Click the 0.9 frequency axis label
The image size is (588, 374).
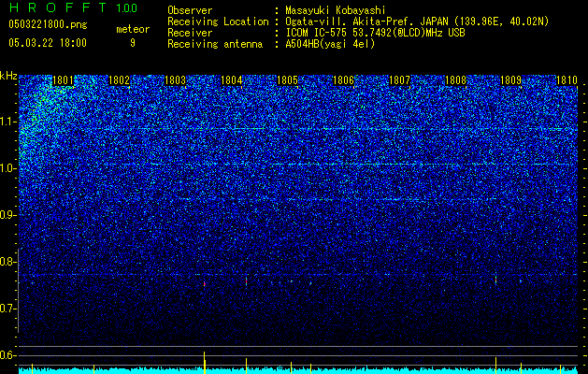[x=7, y=215]
